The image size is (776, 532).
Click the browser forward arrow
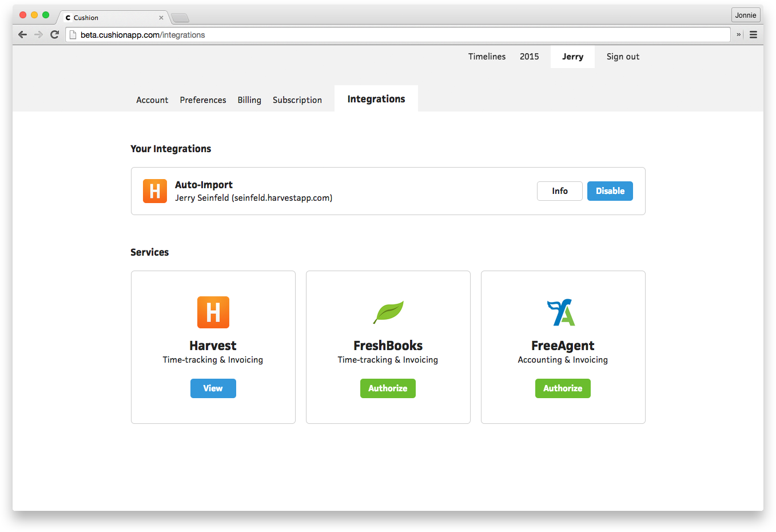38,34
